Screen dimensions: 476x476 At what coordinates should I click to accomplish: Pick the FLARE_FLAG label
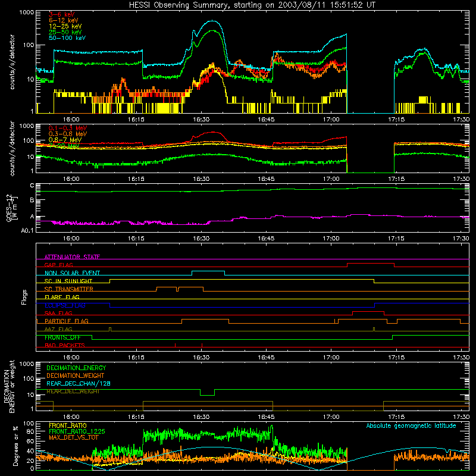[62, 297]
